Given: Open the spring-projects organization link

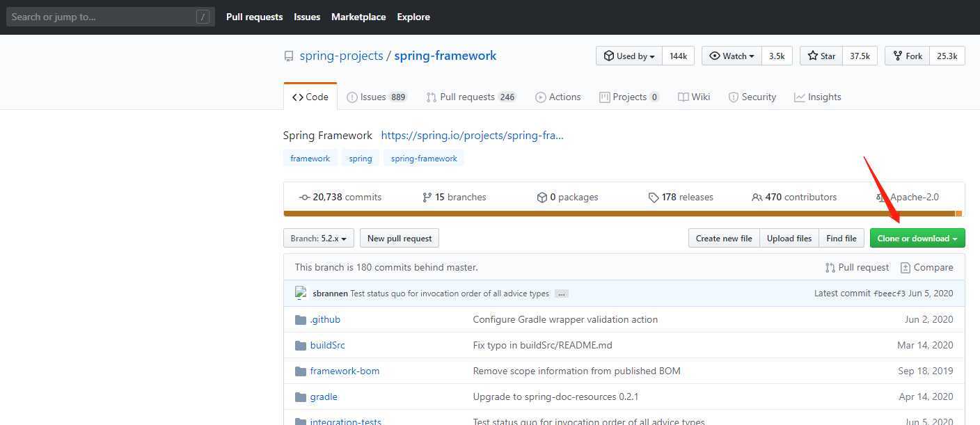Looking at the screenshot, I should (x=341, y=56).
